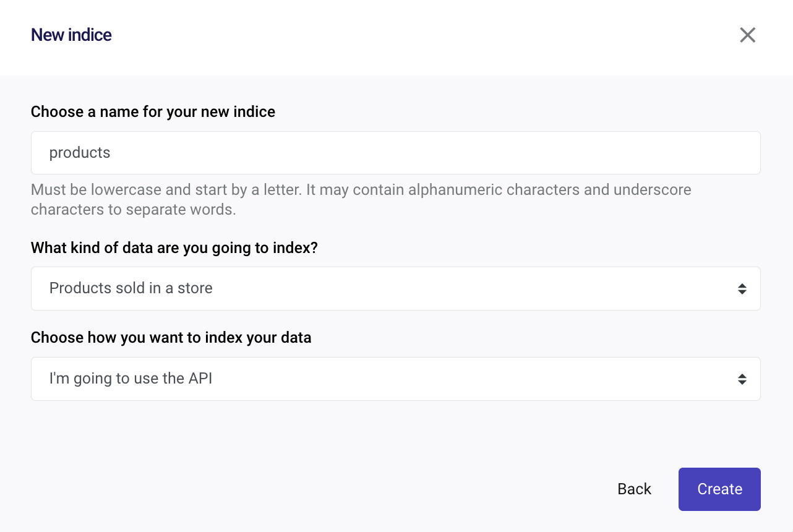Open the index method dropdown
The image size is (793, 532).
coord(396,379)
